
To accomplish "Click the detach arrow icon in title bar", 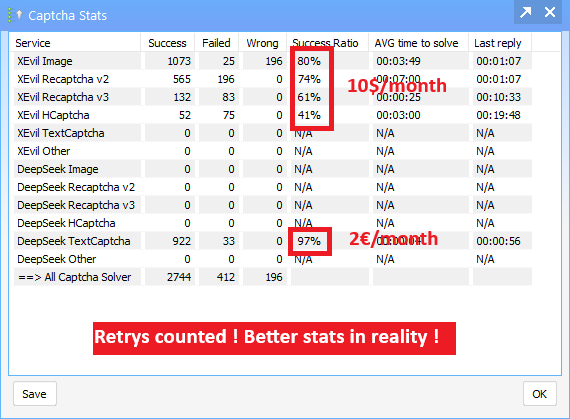I will (x=526, y=12).
